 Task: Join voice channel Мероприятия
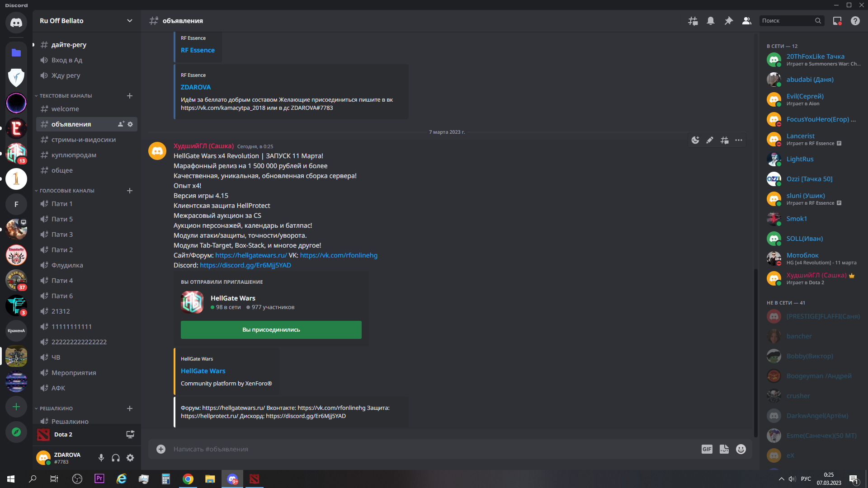pyautogui.click(x=87, y=373)
